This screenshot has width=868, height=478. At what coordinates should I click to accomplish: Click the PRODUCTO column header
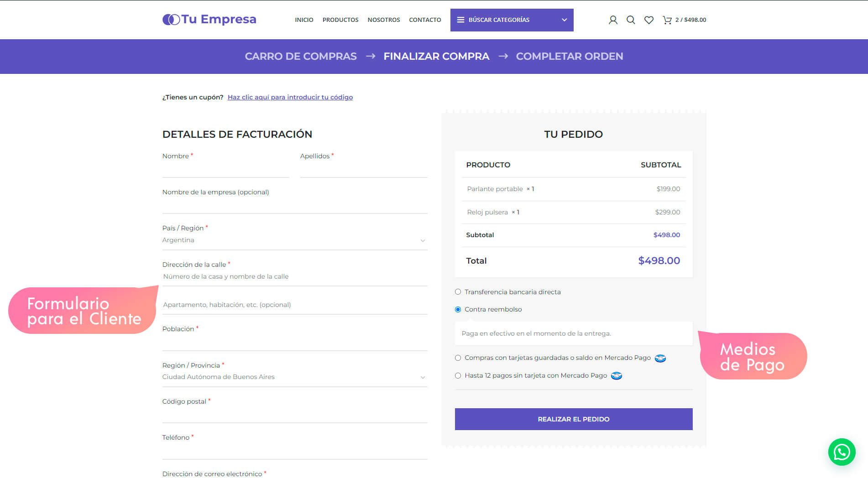pyautogui.click(x=488, y=165)
